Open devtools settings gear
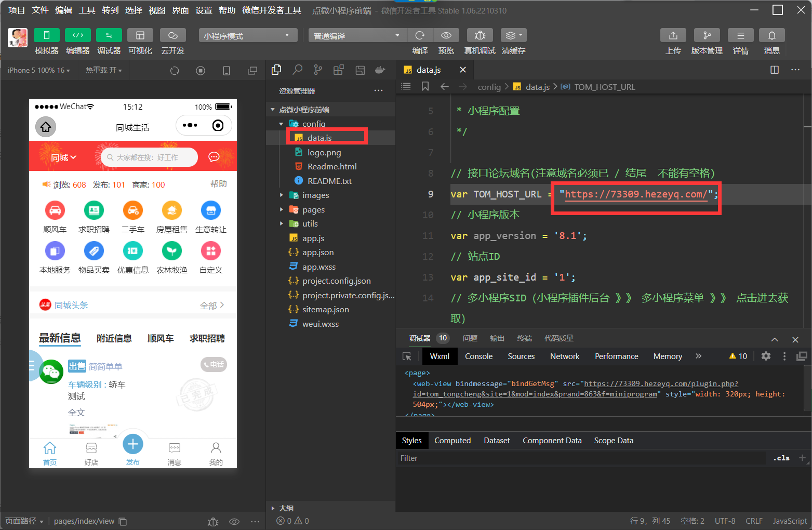The image size is (812, 530). coord(766,356)
